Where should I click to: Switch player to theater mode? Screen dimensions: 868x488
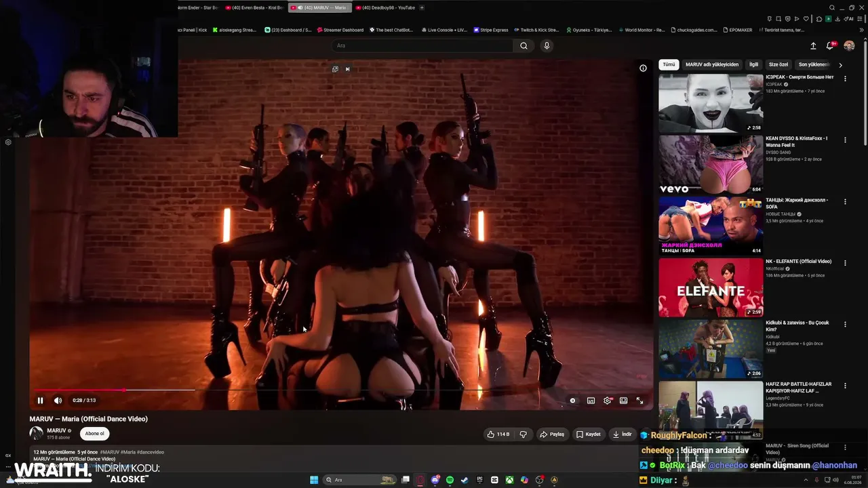click(x=623, y=401)
